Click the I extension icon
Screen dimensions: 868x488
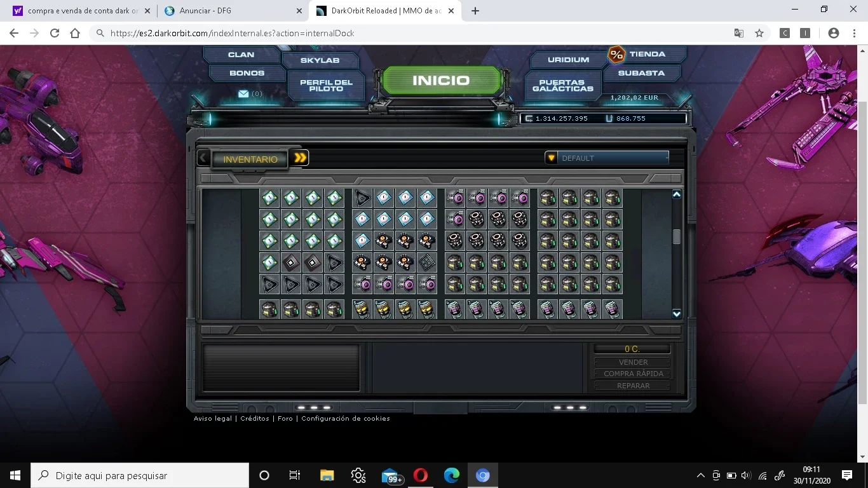[805, 33]
